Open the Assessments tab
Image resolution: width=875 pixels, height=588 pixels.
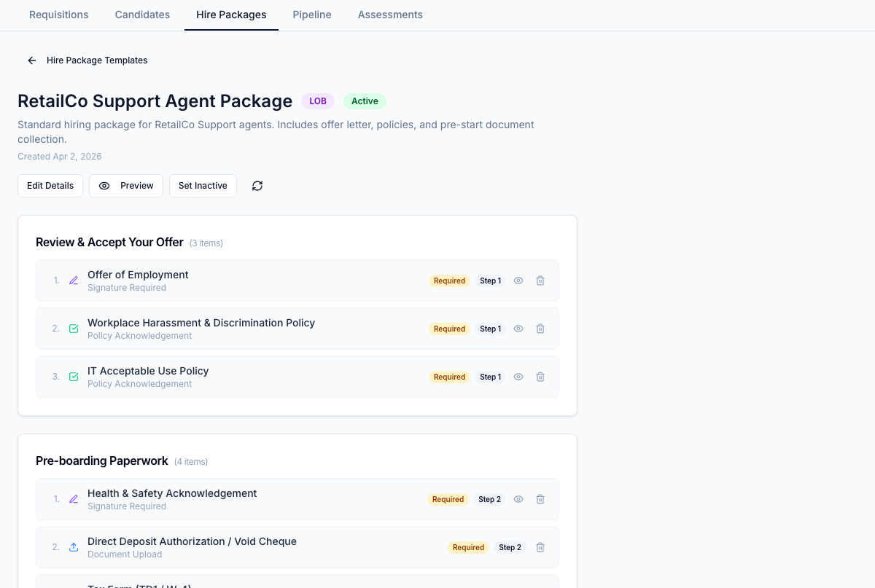[x=390, y=15]
